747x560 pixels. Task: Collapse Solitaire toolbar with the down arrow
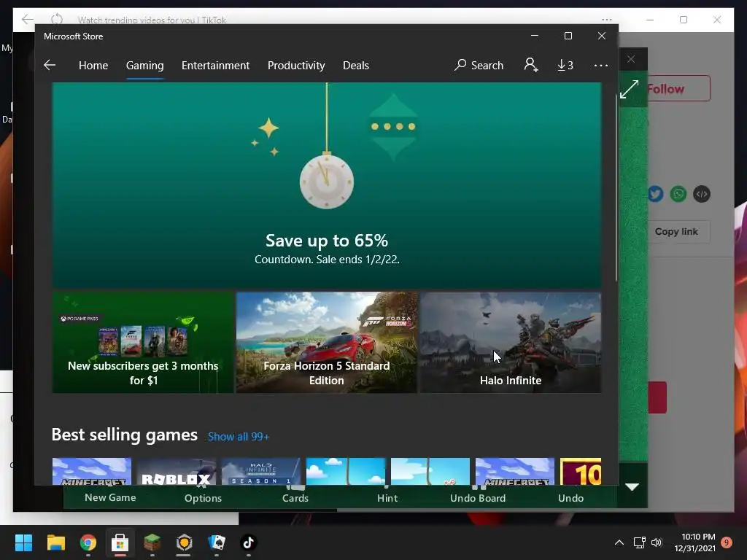632,486
